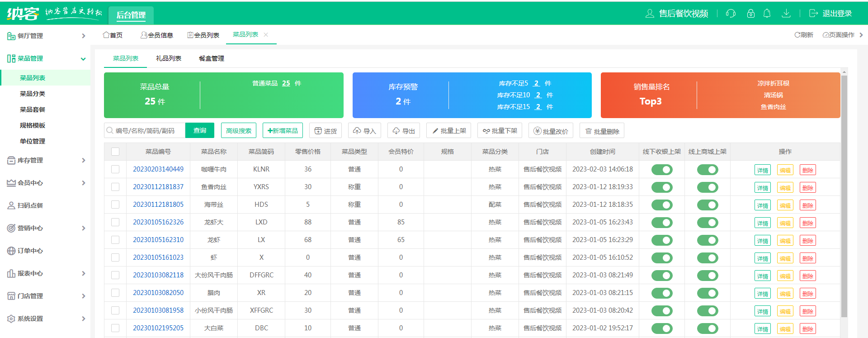This screenshot has width=868, height=338.
Task: Click the 新增菜品 button
Action: coord(283,131)
